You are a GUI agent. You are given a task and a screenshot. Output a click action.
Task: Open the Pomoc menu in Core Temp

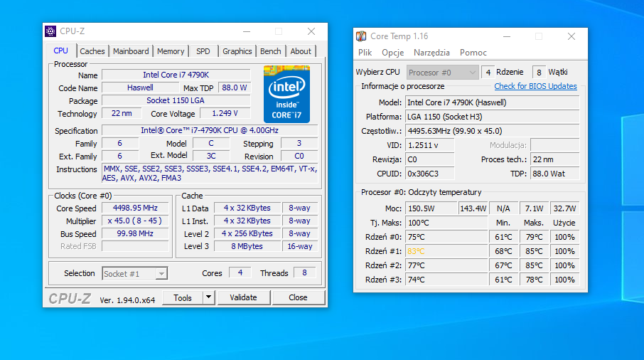point(473,53)
